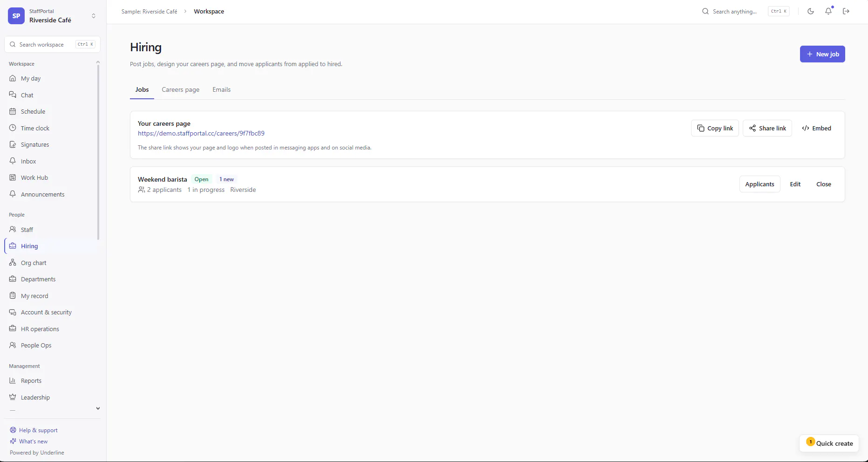View Applicants for Weekend barista
Screen dimensions: 868x462
(x=759, y=184)
